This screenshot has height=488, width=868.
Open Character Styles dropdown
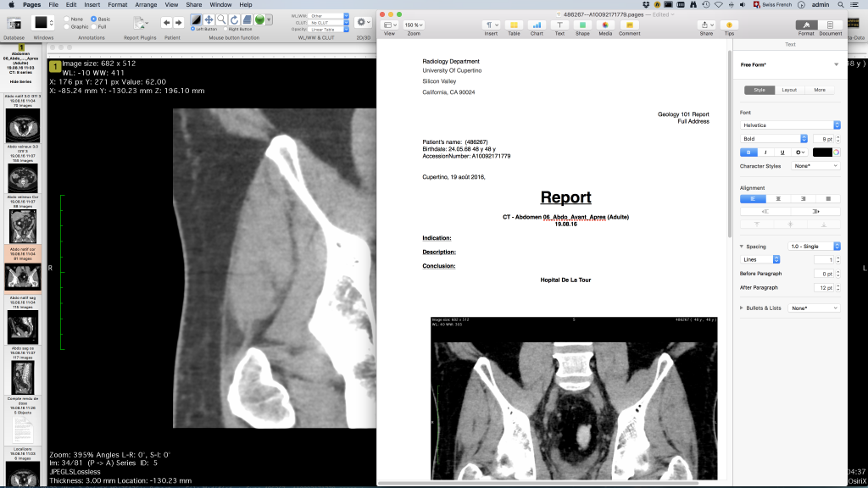(815, 166)
